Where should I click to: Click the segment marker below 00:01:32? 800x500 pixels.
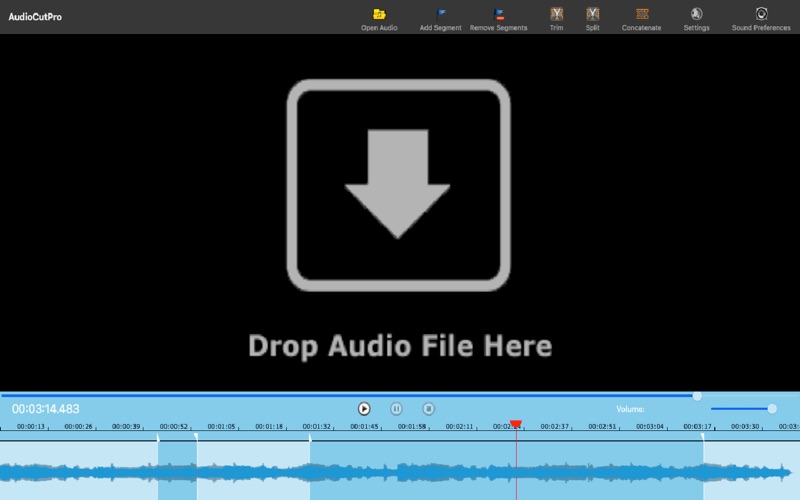[x=310, y=437]
